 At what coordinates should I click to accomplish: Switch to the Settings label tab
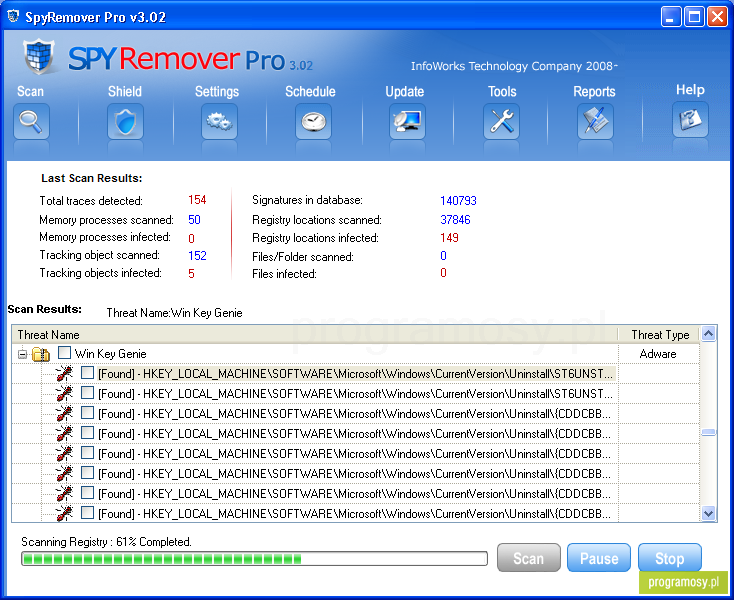tap(217, 92)
